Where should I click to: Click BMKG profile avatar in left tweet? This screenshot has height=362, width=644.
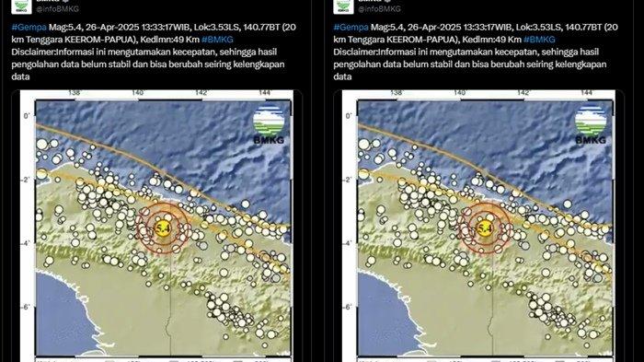21,6
